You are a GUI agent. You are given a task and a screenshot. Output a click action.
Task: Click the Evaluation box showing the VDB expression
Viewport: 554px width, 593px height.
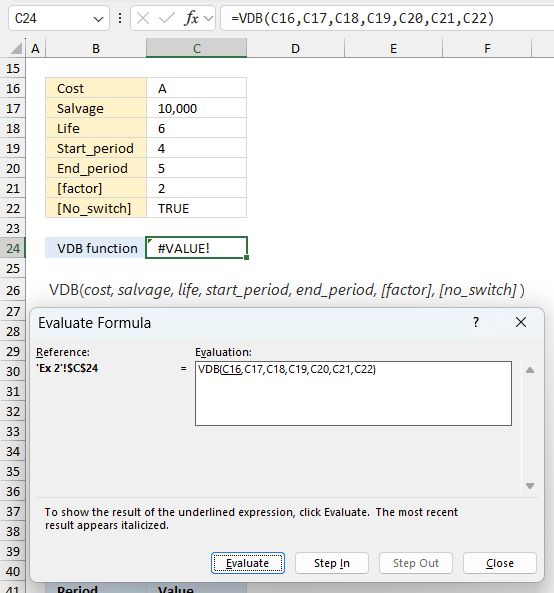click(353, 393)
